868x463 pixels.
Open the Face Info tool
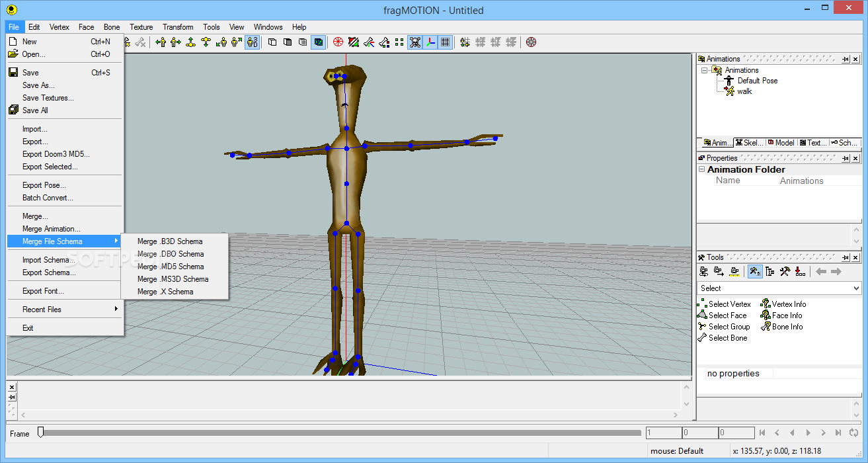pyautogui.click(x=781, y=316)
